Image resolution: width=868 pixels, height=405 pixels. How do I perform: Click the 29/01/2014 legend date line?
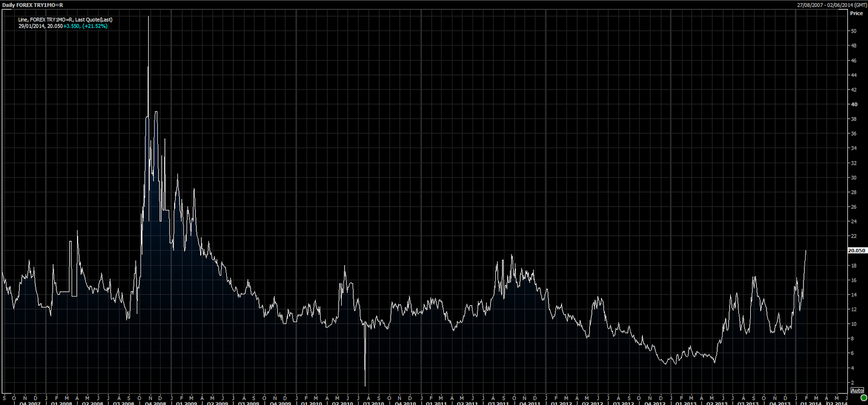click(63, 26)
